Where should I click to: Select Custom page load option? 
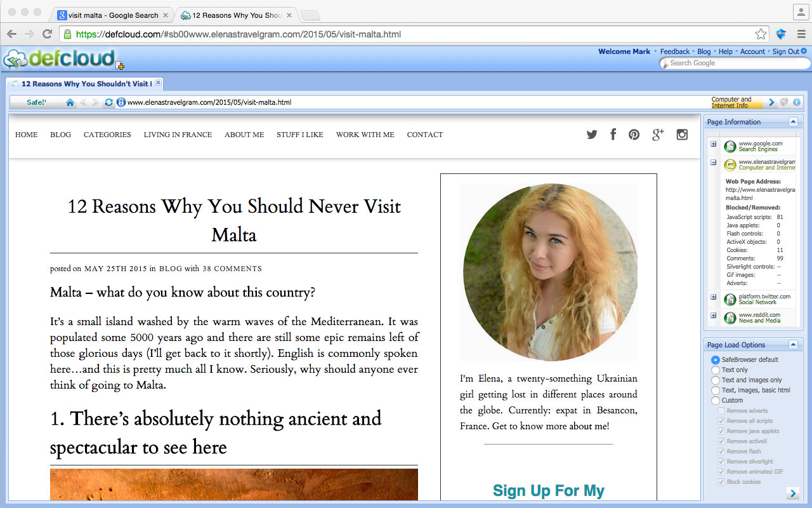click(716, 400)
